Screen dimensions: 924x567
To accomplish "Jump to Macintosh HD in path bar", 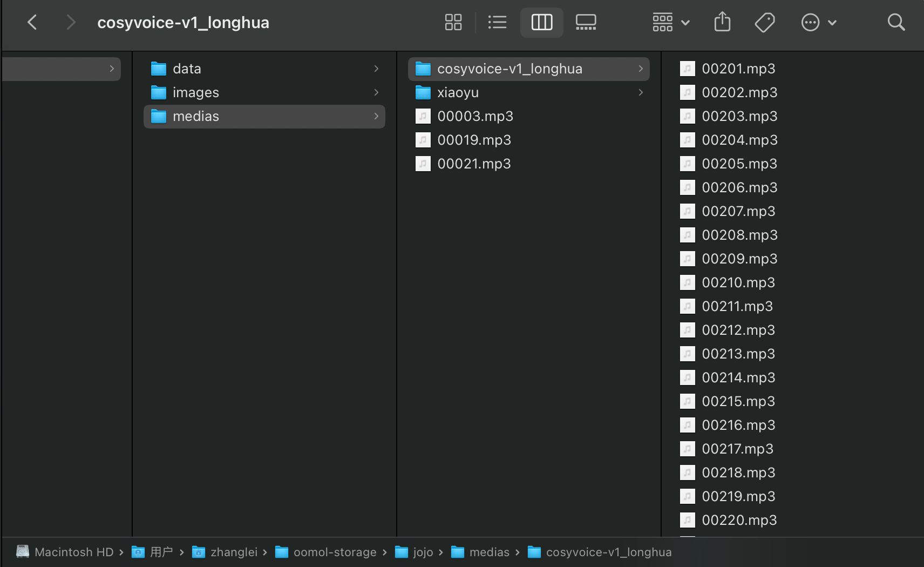I will (73, 552).
